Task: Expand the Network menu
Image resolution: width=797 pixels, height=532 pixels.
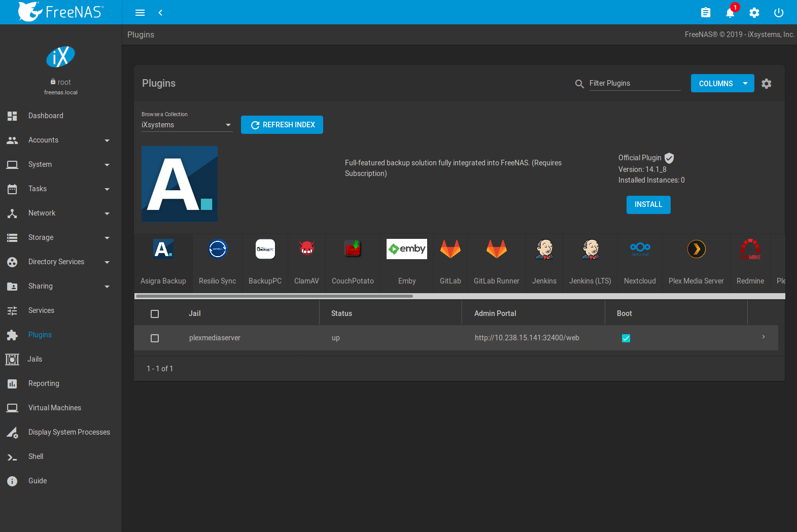Action: (x=61, y=214)
